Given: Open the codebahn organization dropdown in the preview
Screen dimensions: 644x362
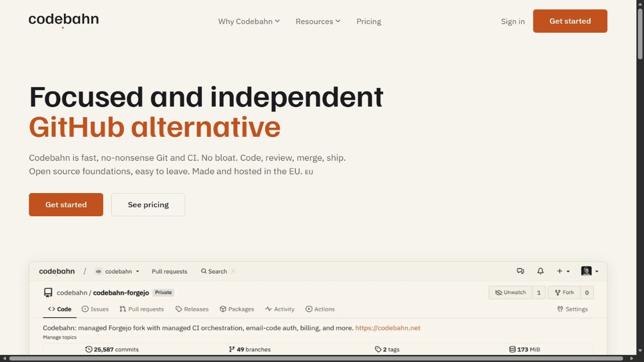Looking at the screenshot, I should (117, 271).
